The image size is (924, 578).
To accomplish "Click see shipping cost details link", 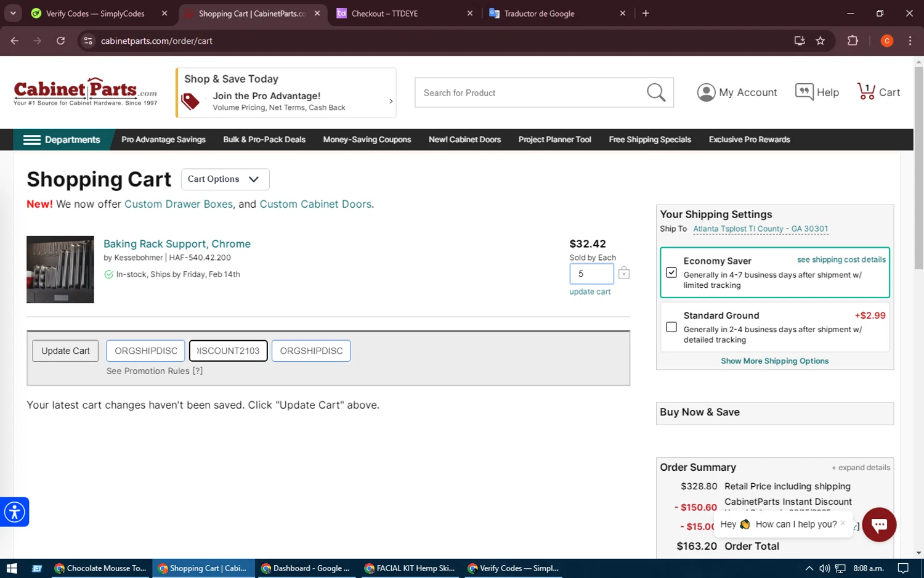I will click(x=841, y=260).
